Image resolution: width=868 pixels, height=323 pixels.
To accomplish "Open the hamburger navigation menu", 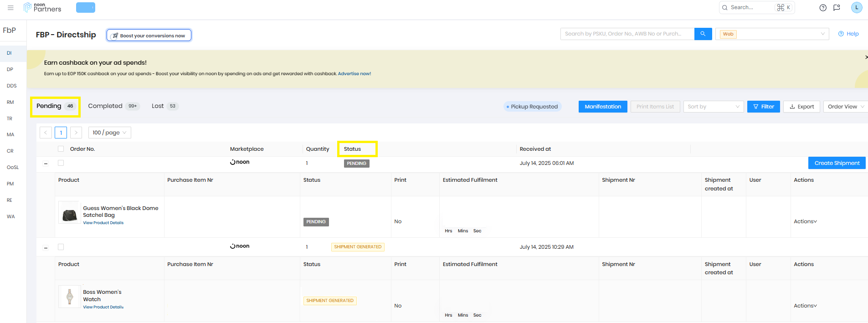I will point(10,8).
